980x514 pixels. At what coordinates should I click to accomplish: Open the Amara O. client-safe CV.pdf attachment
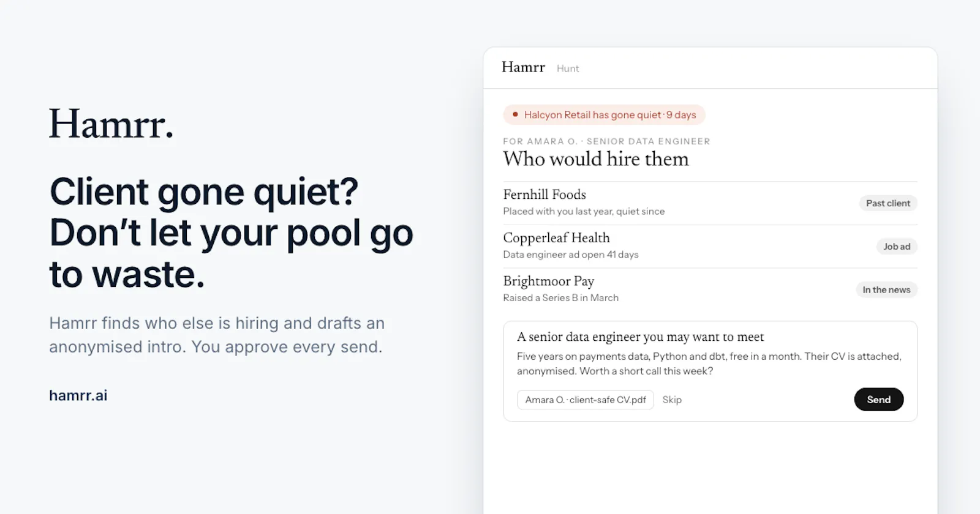pos(586,400)
